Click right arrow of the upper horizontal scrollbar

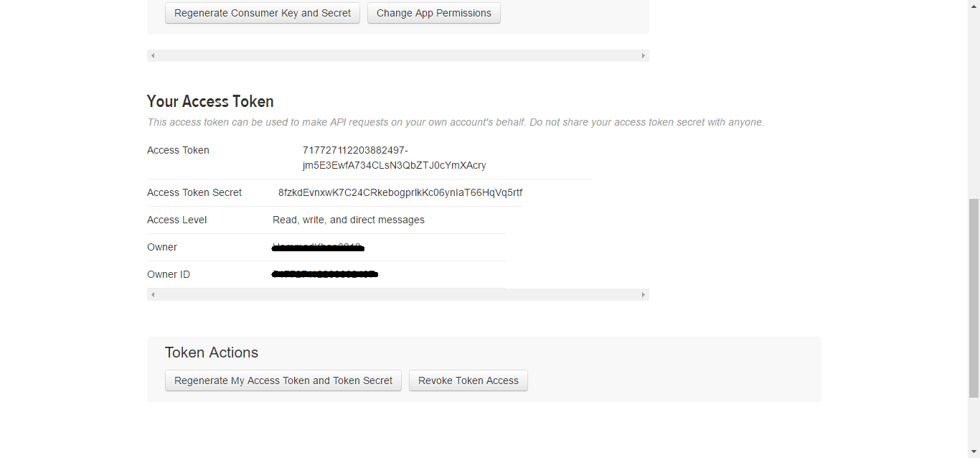[643, 56]
